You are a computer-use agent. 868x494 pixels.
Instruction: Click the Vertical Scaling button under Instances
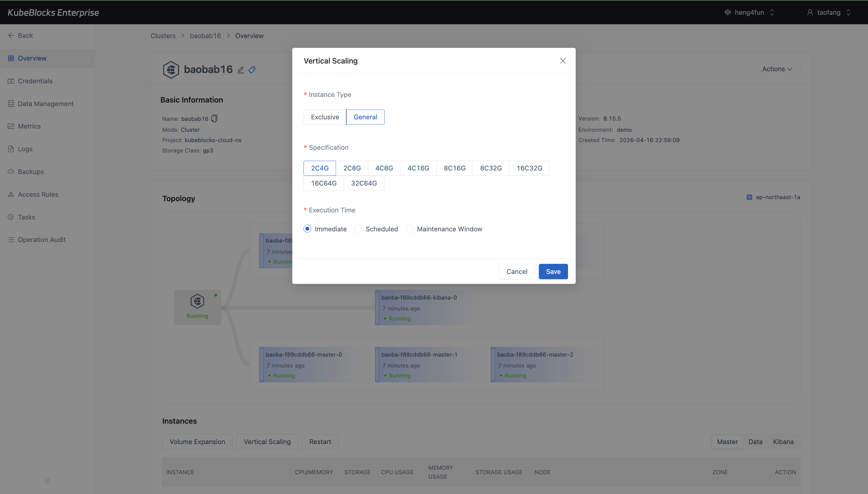(267, 442)
